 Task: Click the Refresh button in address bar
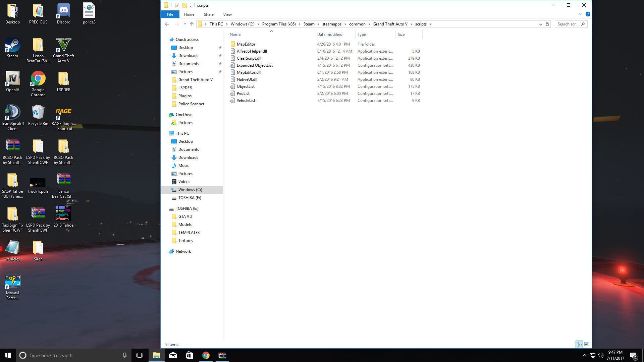pos(547,24)
